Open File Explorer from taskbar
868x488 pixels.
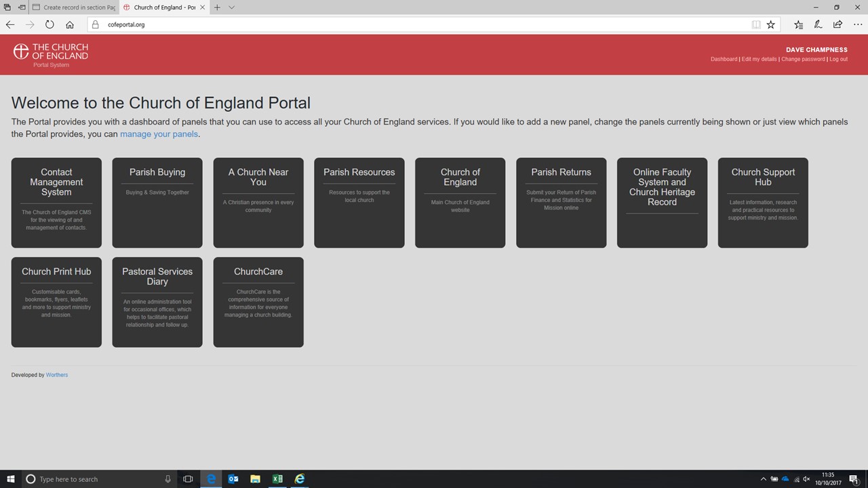coord(255,479)
